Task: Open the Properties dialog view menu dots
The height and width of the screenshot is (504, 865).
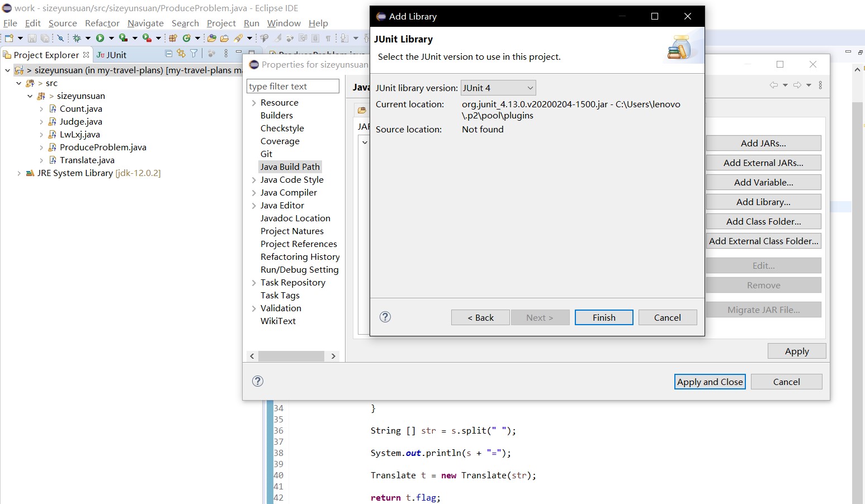Action: (x=820, y=85)
